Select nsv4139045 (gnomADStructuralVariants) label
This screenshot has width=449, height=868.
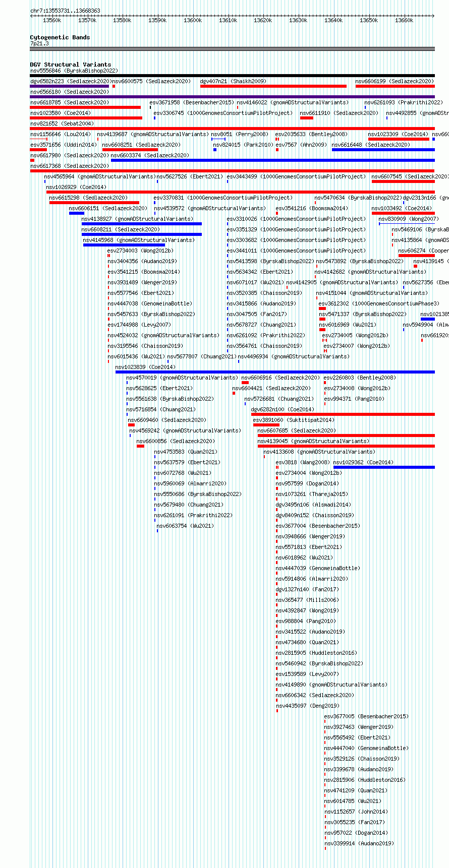pyautogui.click(x=313, y=441)
